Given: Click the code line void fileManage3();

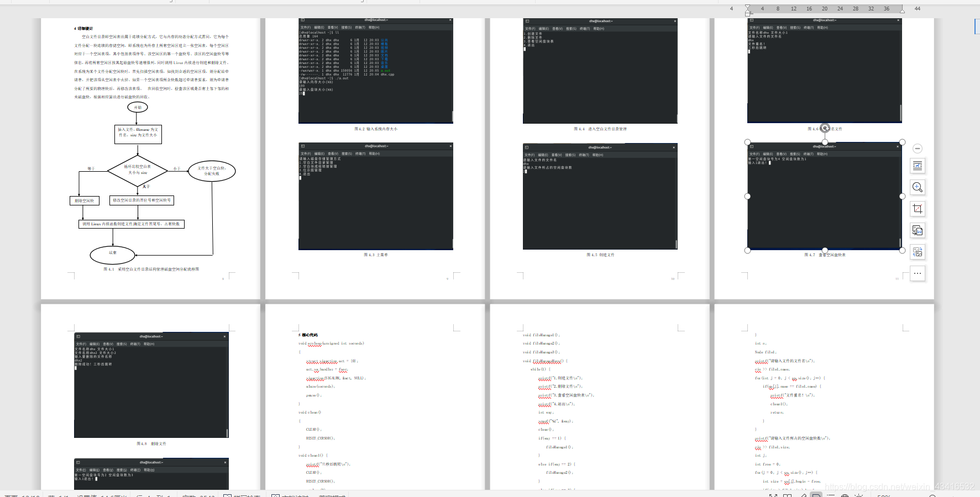Looking at the screenshot, I should click(542, 352).
